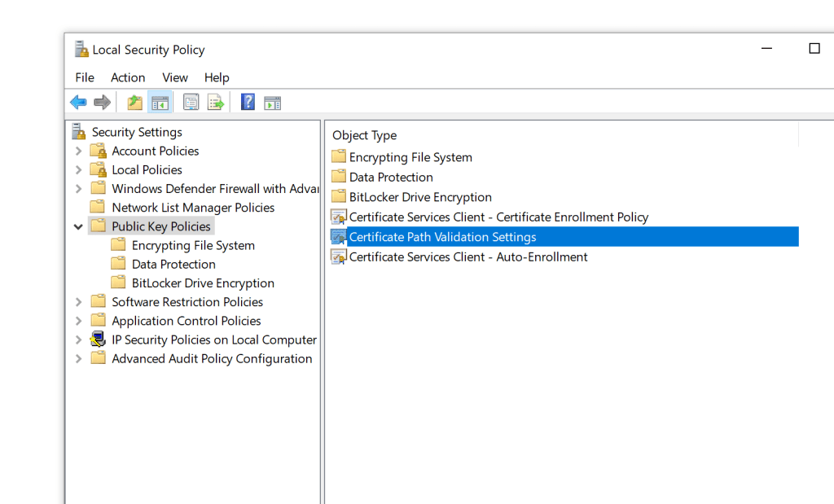Open the File menu

coord(85,77)
